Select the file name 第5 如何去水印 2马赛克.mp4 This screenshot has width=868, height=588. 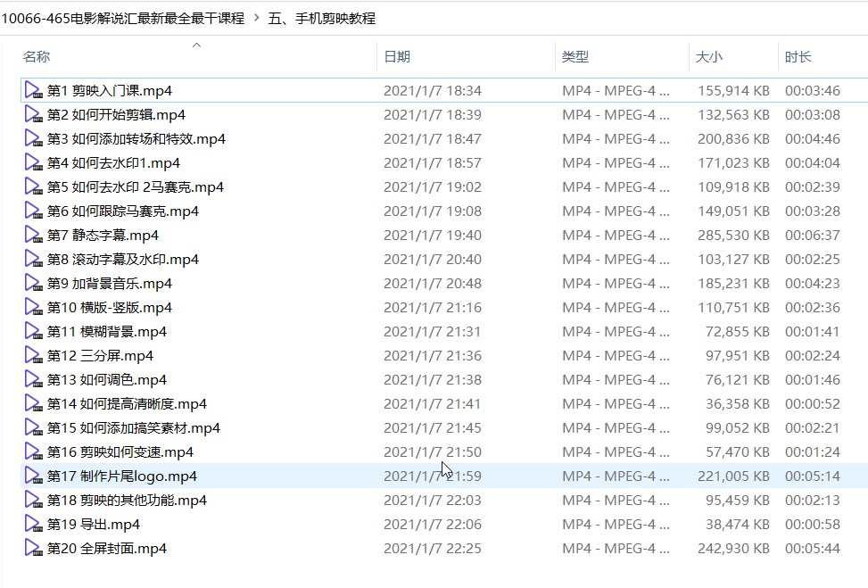click(x=136, y=186)
